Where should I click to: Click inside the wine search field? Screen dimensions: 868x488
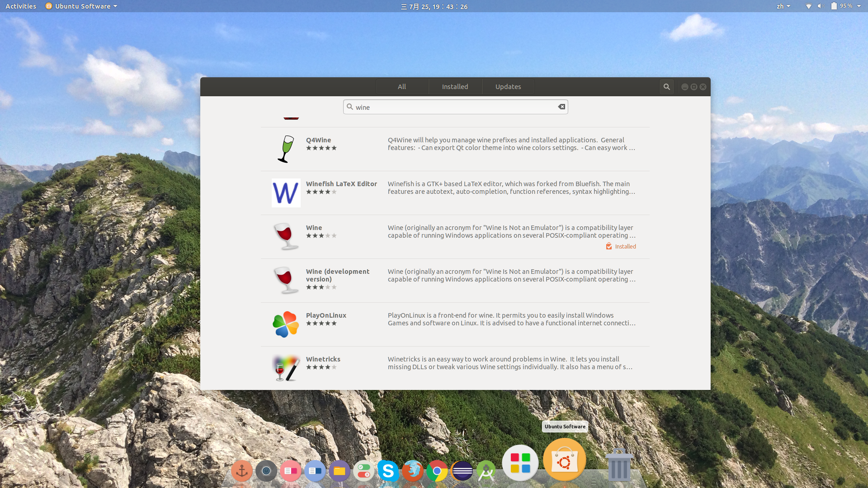pyautogui.click(x=455, y=107)
